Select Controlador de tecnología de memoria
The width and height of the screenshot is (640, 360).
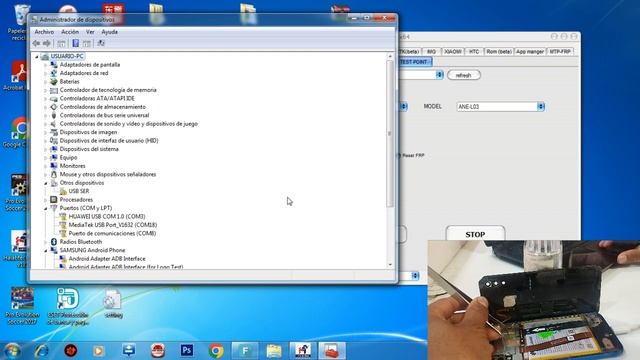(x=108, y=90)
